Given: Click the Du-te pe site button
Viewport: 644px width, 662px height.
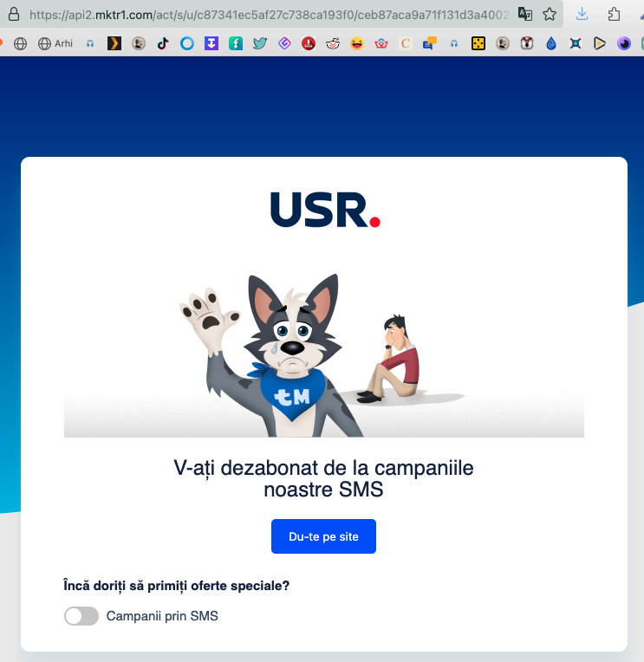Looking at the screenshot, I should (323, 536).
